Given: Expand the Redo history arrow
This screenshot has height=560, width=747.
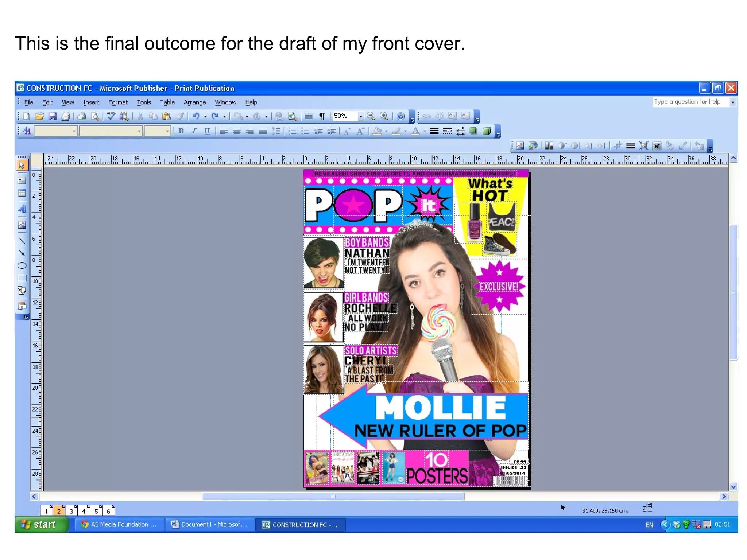Looking at the screenshot, I should coord(225,117).
